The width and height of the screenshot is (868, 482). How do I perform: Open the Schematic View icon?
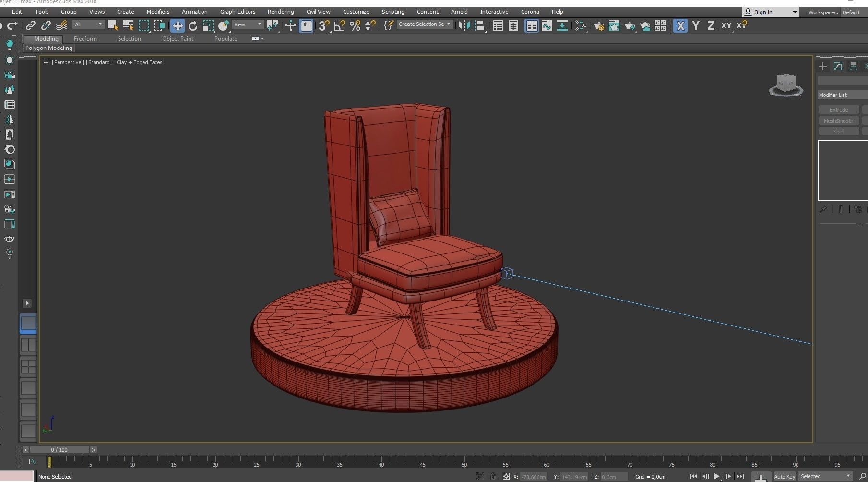click(x=562, y=25)
